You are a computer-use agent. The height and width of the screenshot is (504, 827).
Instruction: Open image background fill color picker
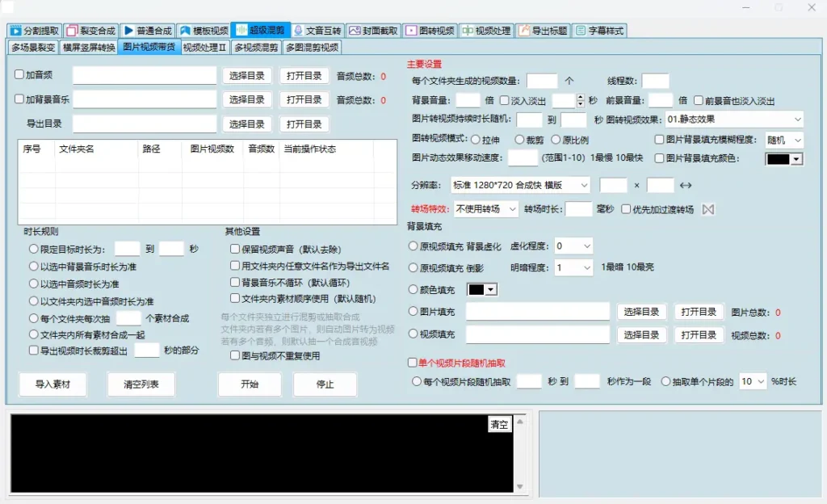[x=784, y=158]
